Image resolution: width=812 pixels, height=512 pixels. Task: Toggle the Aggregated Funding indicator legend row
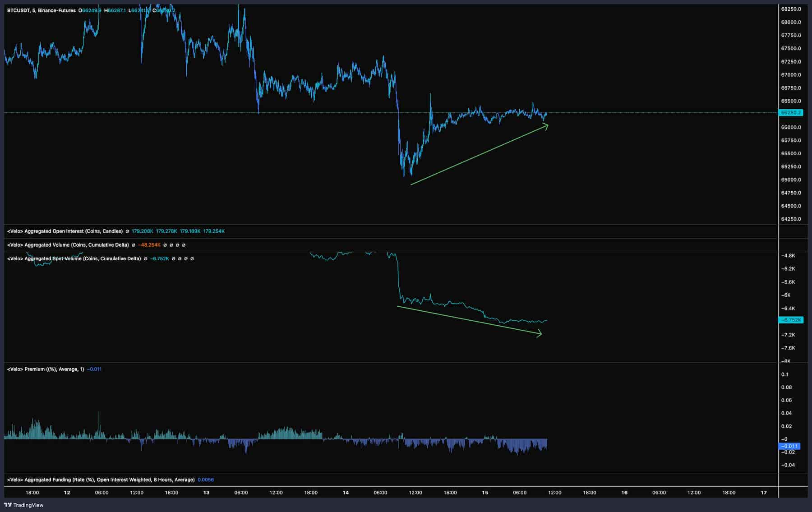coord(99,480)
